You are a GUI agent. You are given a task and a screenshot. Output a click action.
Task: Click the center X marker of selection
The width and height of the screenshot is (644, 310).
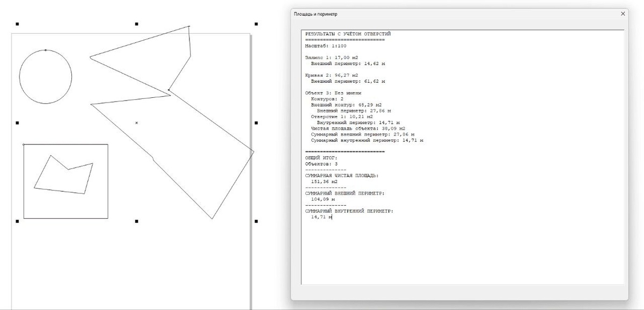tap(137, 122)
